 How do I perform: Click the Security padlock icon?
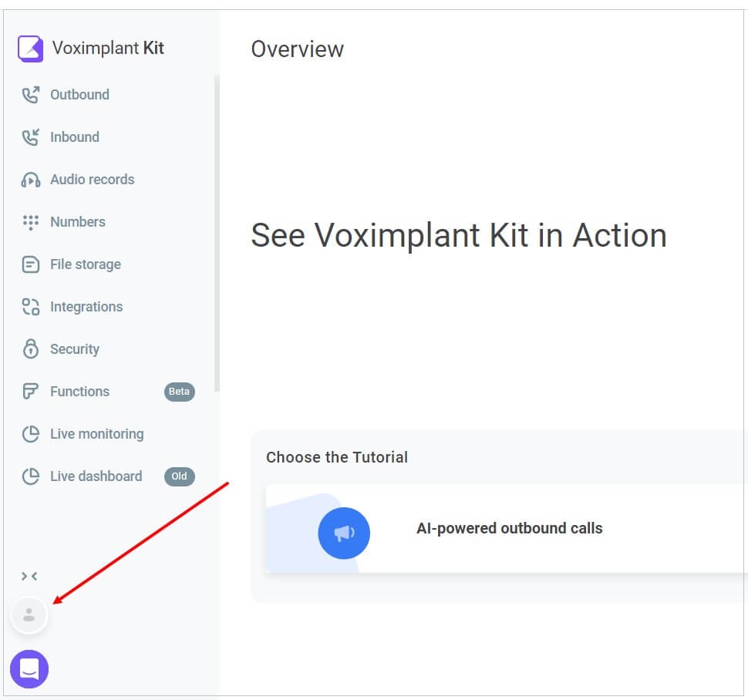coord(31,349)
